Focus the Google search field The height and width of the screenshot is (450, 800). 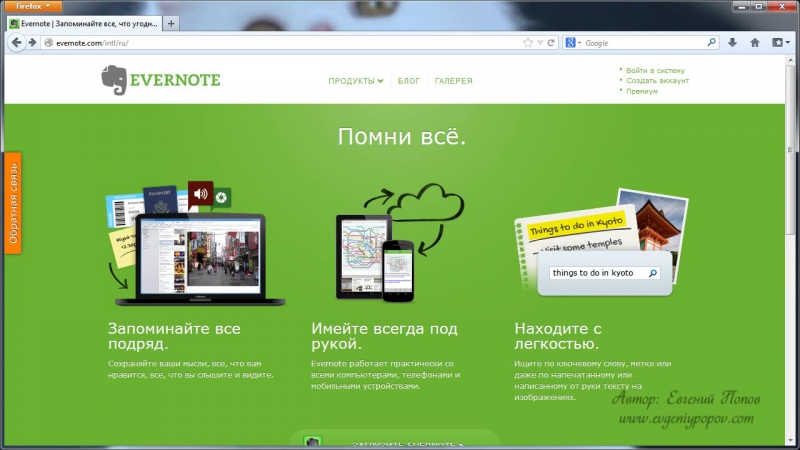pos(644,43)
